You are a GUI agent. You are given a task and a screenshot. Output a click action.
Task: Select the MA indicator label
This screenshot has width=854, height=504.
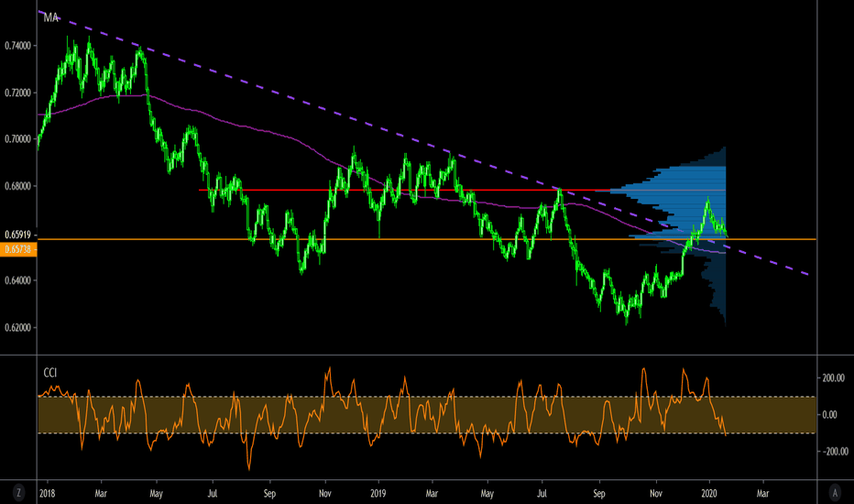(52, 17)
